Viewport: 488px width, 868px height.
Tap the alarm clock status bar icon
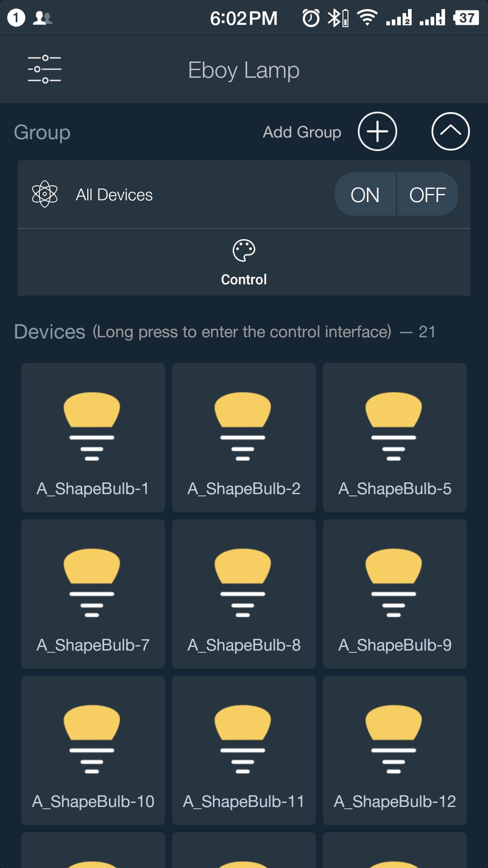click(x=311, y=18)
